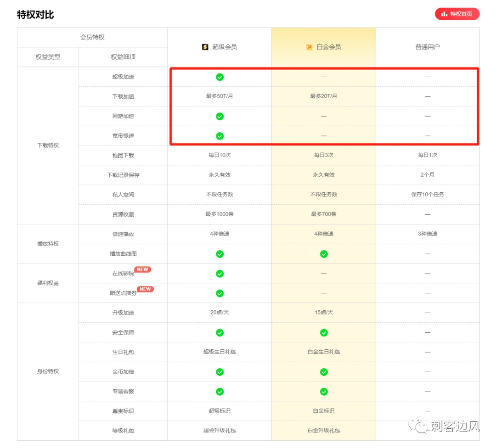Toggle the 安全保障 check for 白金会员

pos(324,332)
